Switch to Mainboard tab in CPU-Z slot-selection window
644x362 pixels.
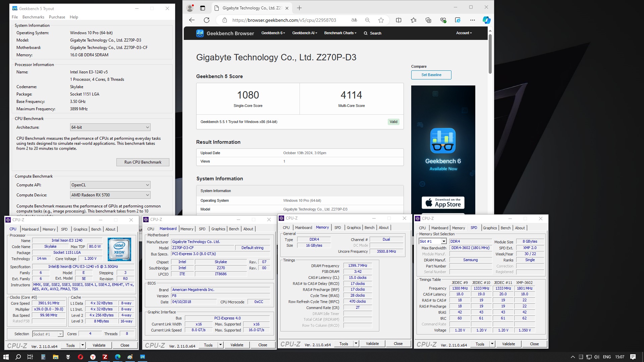[439, 228]
